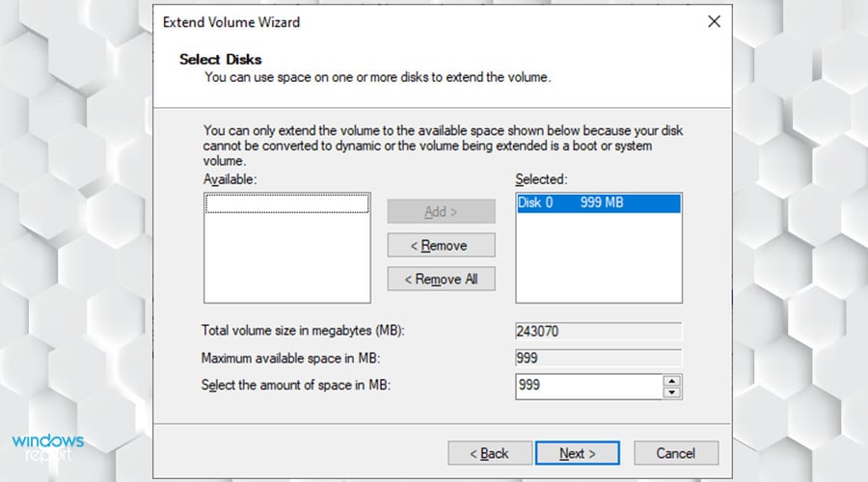Click the Available label above the list
The image size is (868, 482).
click(231, 179)
